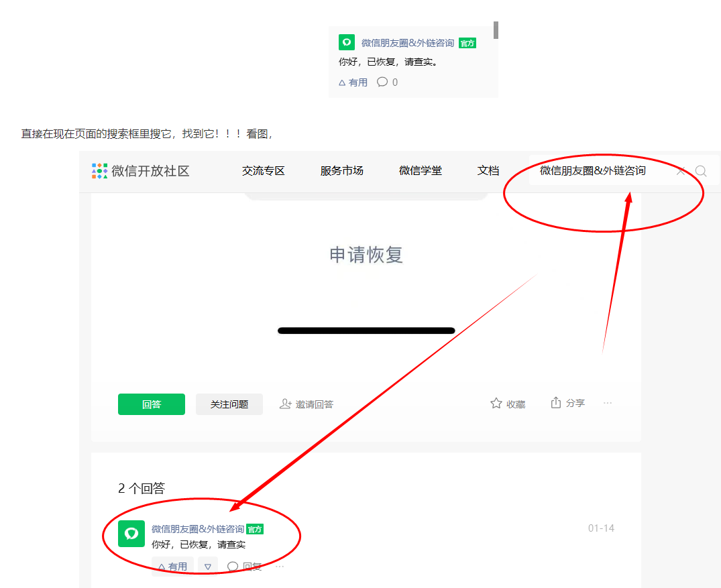This screenshot has width=721, height=588.
Task: Click the top thumbnail's scrollbar handle
Action: point(496,30)
